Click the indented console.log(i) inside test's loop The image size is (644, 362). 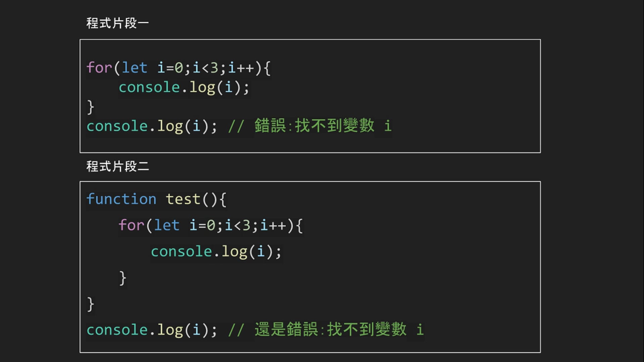pyautogui.click(x=216, y=252)
